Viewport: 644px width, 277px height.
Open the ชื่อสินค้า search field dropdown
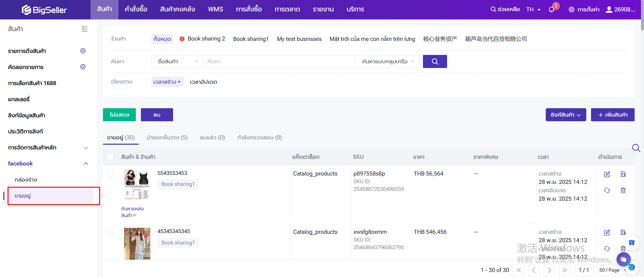(177, 62)
